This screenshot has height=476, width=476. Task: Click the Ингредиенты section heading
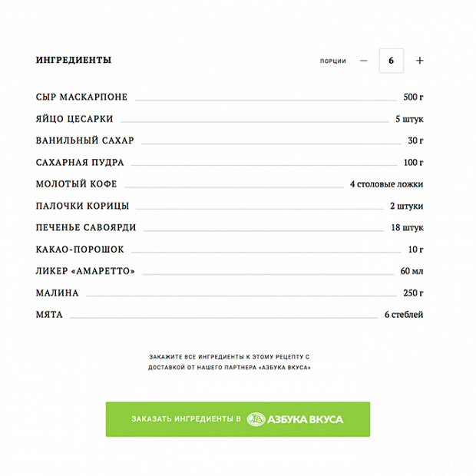point(74,60)
